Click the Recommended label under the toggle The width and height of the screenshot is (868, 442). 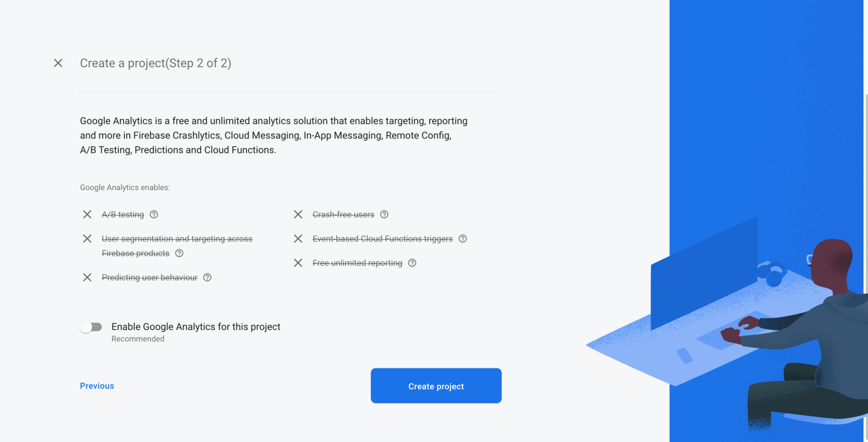(x=138, y=338)
